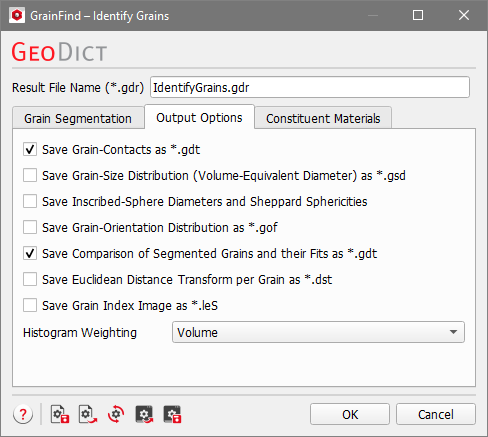Switch to the Grain Segmentation tab
The width and height of the screenshot is (488, 437).
tap(78, 118)
